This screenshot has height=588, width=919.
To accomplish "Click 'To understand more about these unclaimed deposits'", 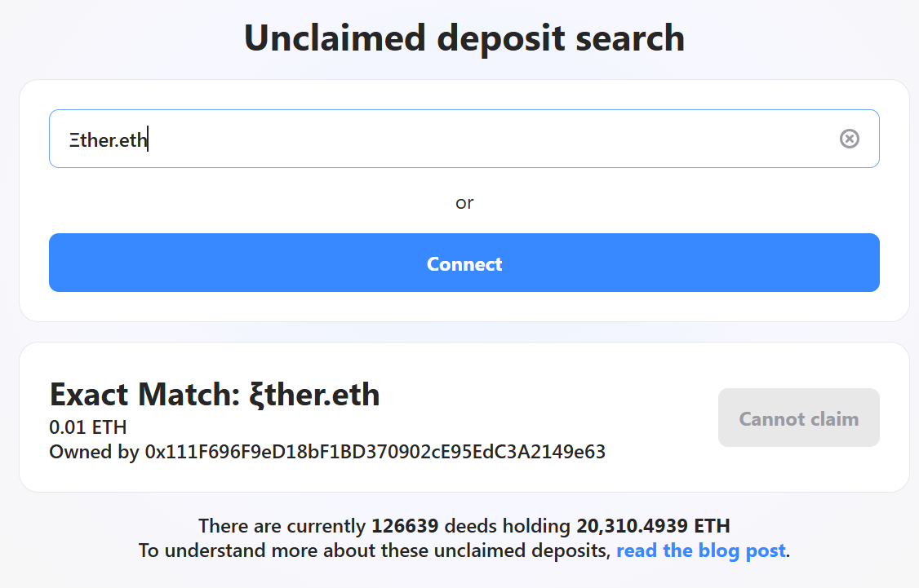I will tap(374, 550).
